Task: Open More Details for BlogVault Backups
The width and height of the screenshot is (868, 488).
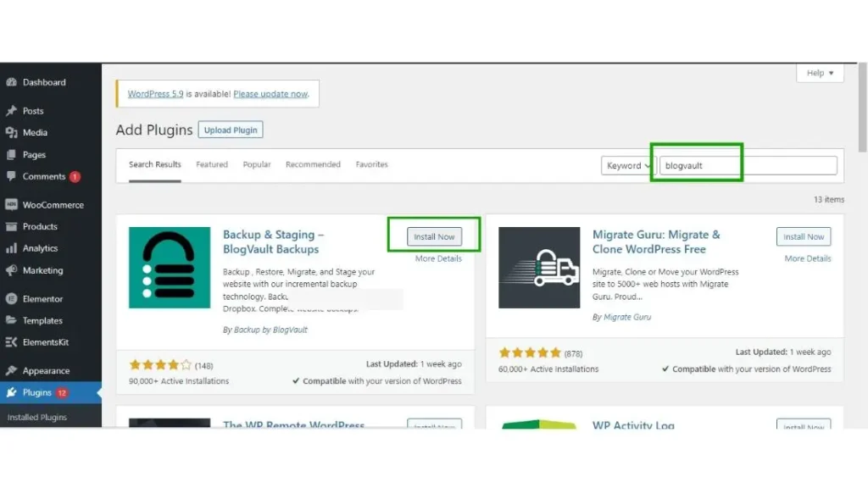Action: 438,258
